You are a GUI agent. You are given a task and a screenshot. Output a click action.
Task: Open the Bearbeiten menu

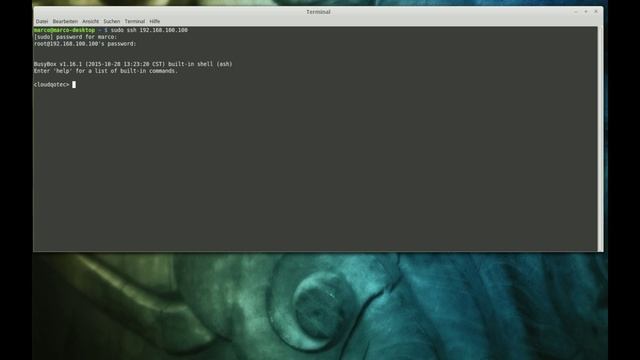65,21
